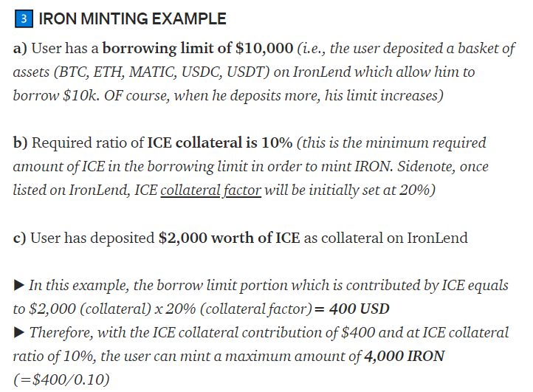Screen dimensions: 533x392
Task: Click 'IronLend' at the end of item c
Action: pyautogui.click(x=437, y=238)
